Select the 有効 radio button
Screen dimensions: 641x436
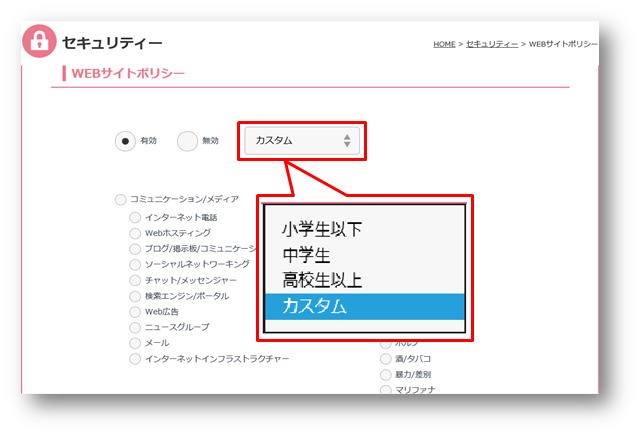click(x=125, y=141)
